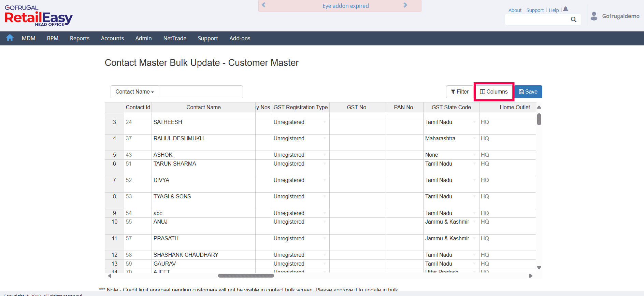
Task: Click the PAN No. column header
Action: 404,107
